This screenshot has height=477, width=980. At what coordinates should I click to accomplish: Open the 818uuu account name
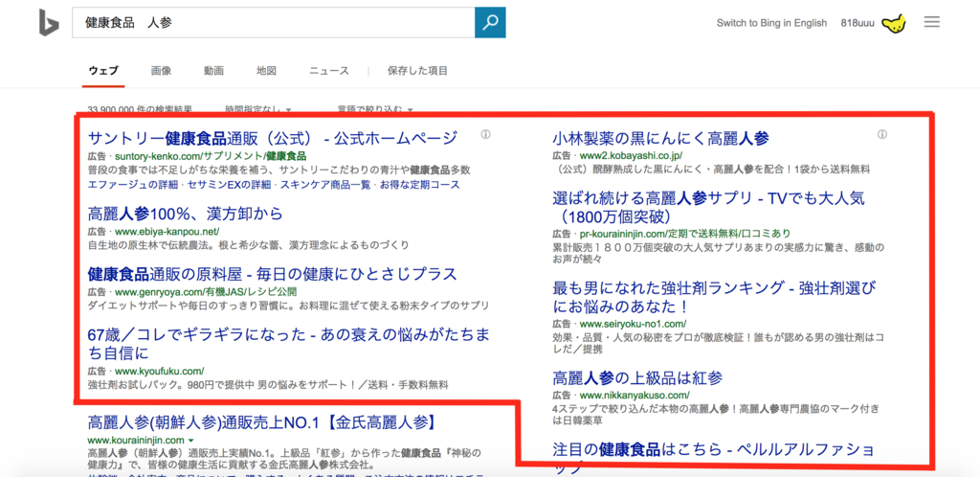point(857,22)
